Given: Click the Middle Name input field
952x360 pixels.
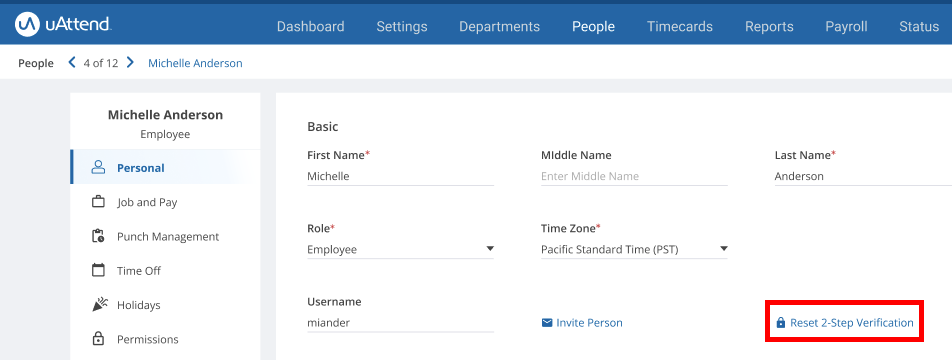Looking at the screenshot, I should tap(634, 176).
